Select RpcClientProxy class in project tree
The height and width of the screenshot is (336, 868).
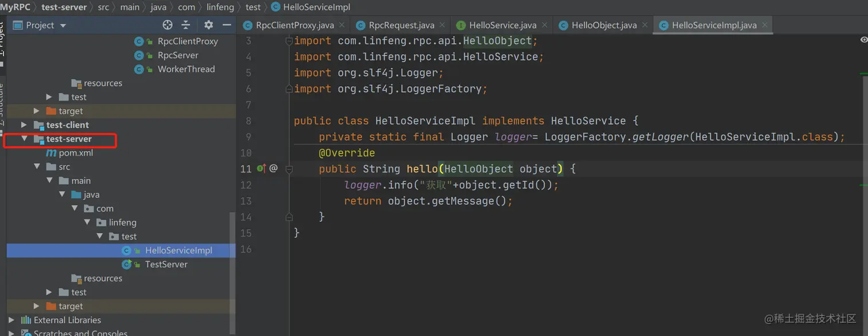tap(187, 41)
